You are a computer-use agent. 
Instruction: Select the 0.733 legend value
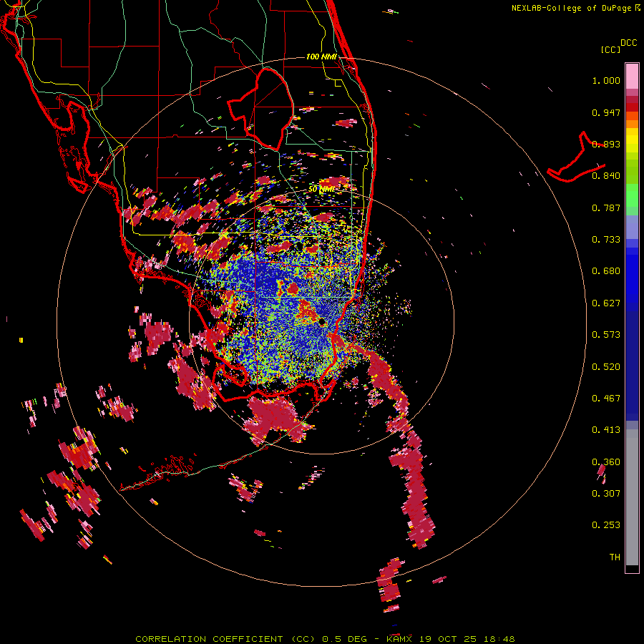(x=606, y=240)
